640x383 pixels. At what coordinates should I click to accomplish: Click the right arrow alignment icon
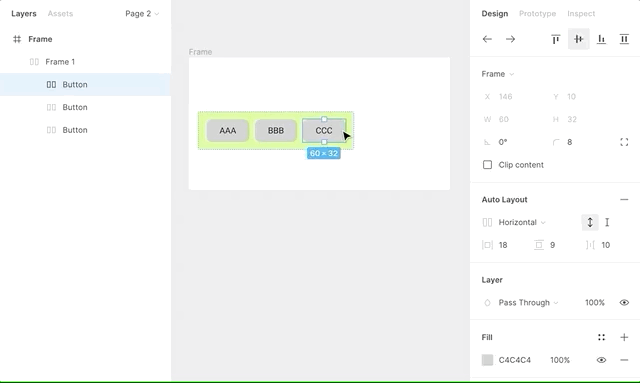coord(510,39)
